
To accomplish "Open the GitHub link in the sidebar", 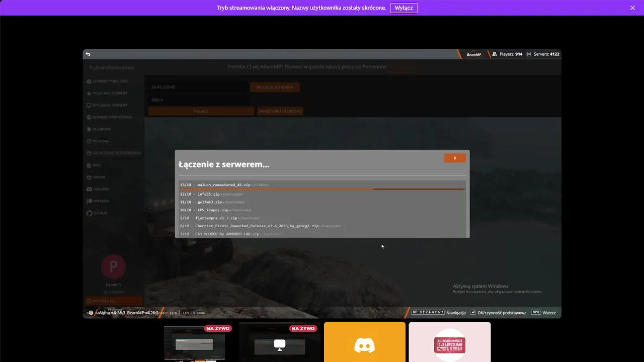I will click(x=97, y=213).
